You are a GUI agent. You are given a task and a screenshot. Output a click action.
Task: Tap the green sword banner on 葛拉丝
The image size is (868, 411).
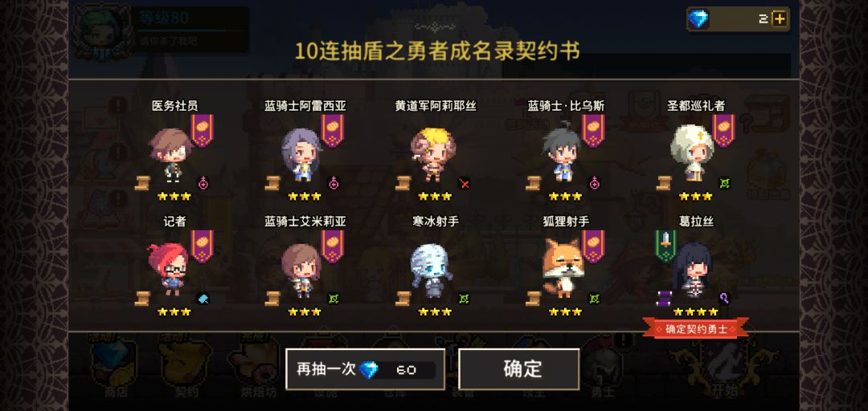(x=666, y=245)
